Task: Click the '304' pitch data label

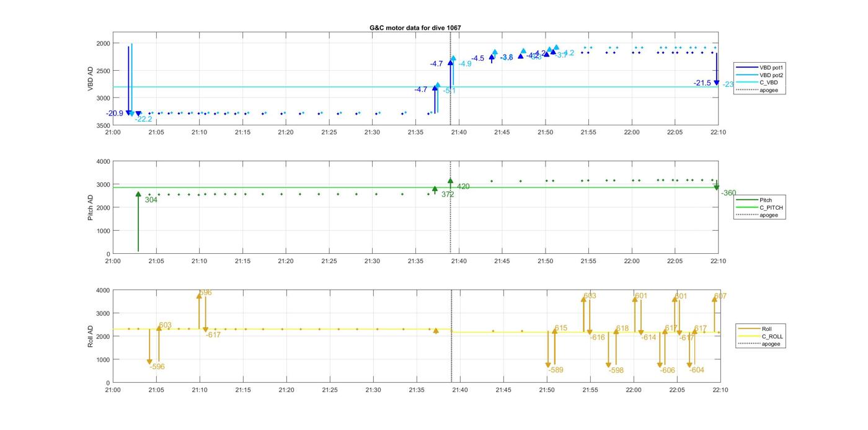Action: [151, 200]
